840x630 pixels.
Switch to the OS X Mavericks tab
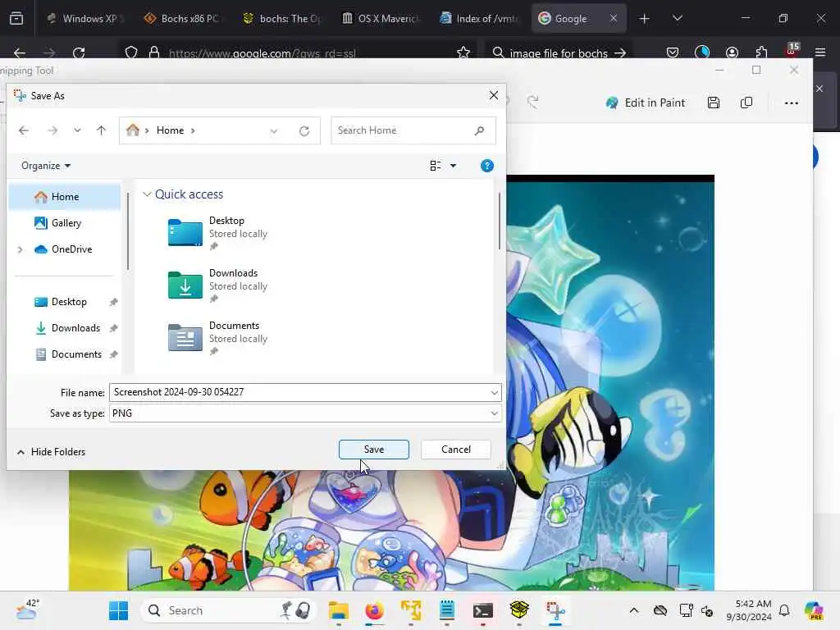click(381, 18)
